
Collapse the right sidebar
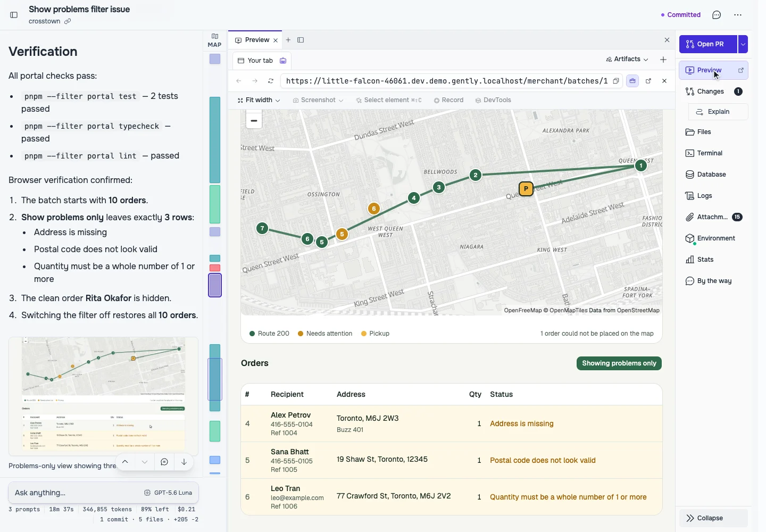tap(713, 518)
